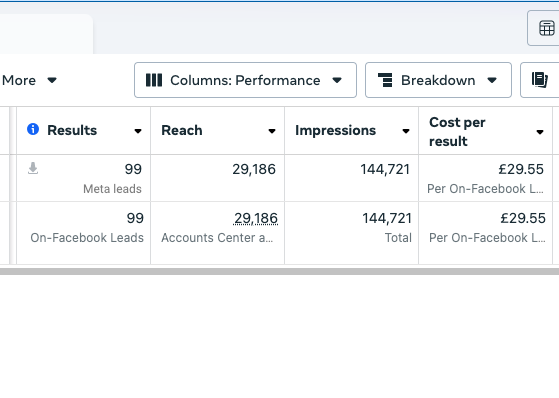Click the Reach column header

pos(181,131)
